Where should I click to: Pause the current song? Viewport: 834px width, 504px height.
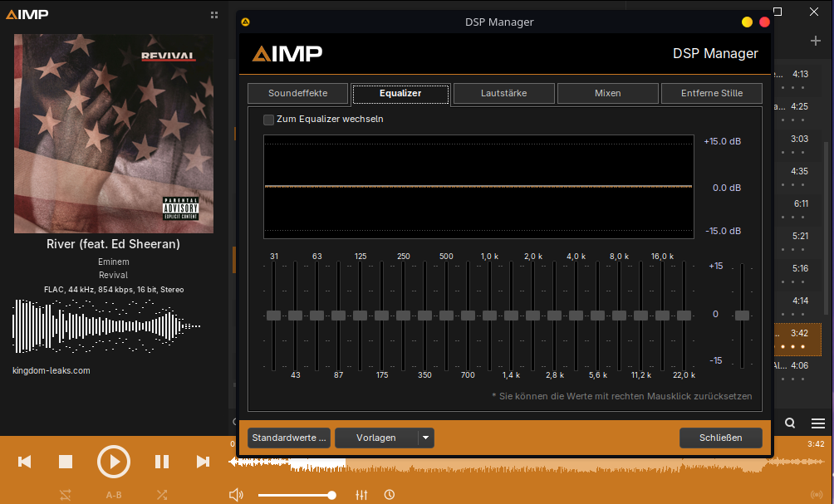tap(162, 462)
